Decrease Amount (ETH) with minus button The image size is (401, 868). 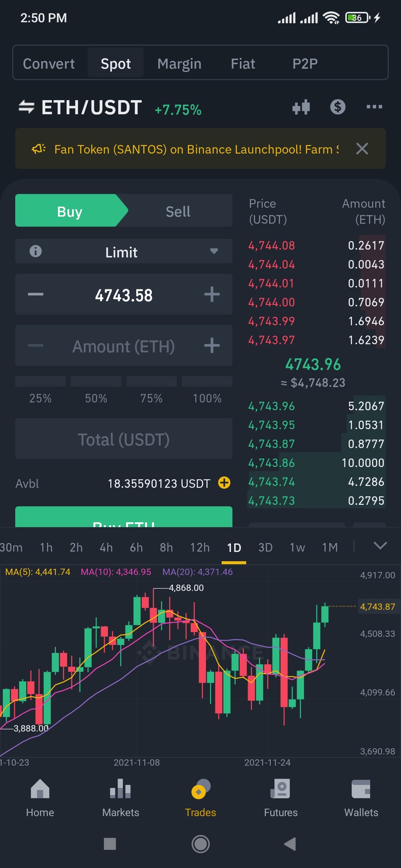point(36,346)
